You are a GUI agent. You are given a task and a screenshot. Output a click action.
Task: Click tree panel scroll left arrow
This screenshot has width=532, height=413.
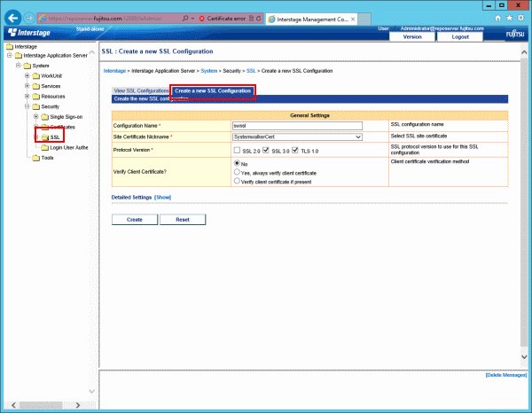click(x=13, y=405)
